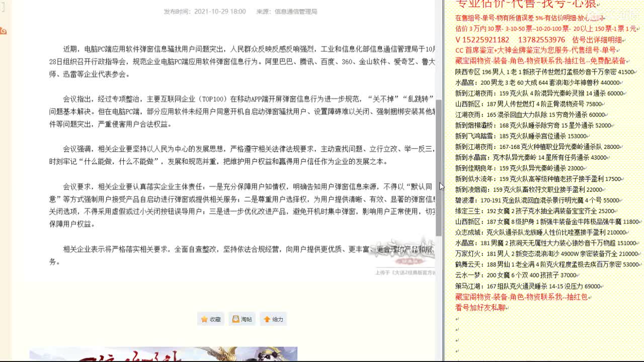Click the red line '看号加好友私聊'
The height and width of the screenshot is (362, 644).
(480, 307)
